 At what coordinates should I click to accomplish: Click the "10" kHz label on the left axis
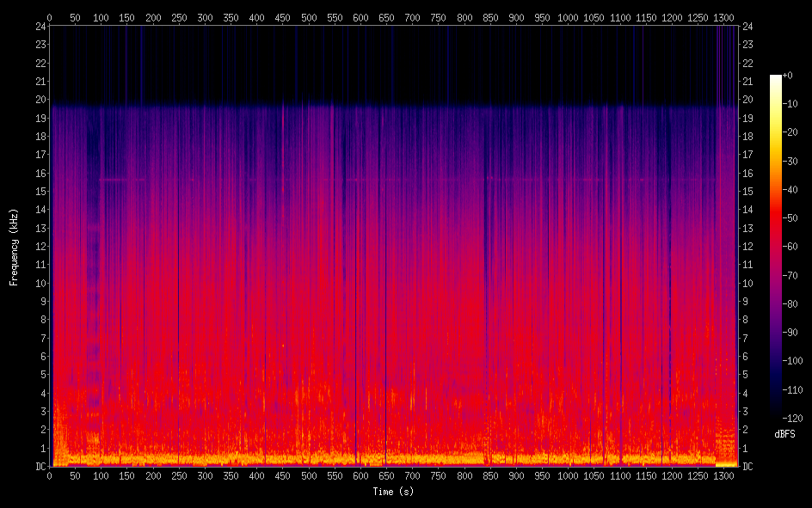coord(40,283)
